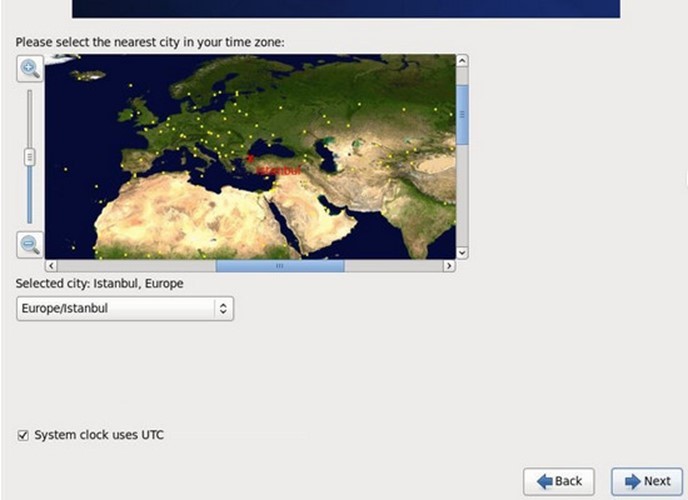Select the red Istanbul marker on map
This screenshot has height=500, width=688.
point(251,159)
